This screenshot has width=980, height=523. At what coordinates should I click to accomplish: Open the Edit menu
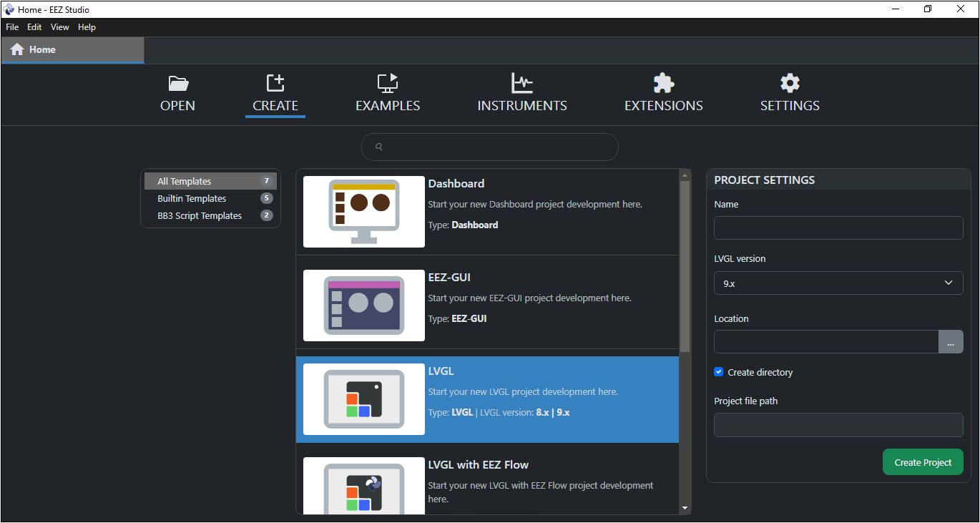click(34, 27)
